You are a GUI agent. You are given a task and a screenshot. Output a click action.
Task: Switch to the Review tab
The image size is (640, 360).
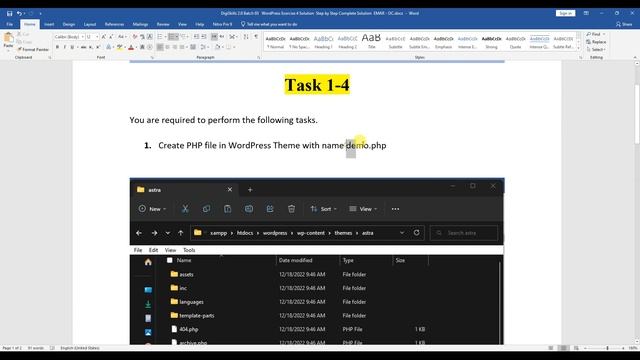click(163, 24)
